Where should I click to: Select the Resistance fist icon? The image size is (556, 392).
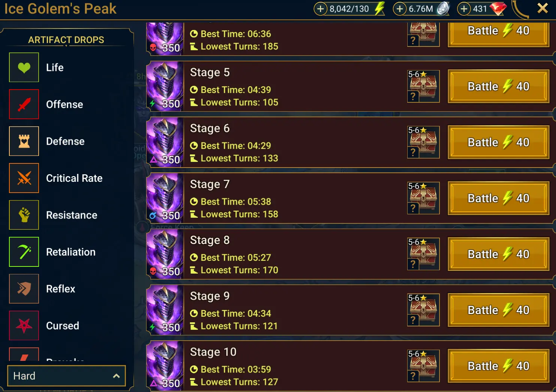pos(24,215)
